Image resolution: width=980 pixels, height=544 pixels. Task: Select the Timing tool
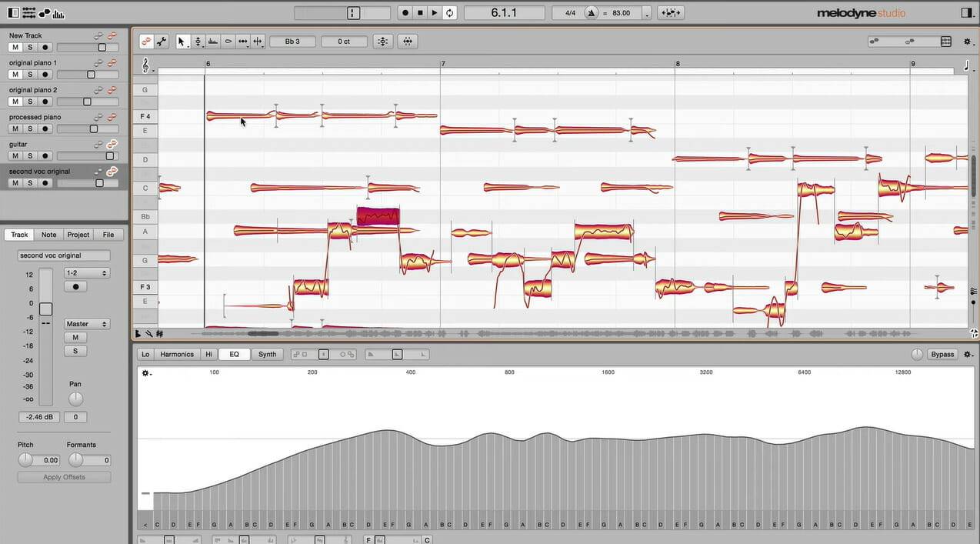(x=242, y=41)
